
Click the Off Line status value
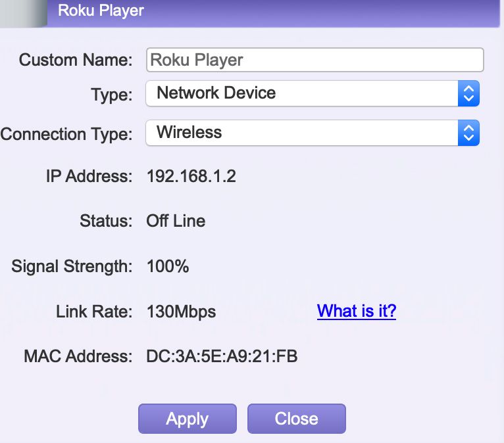pyautogui.click(x=176, y=221)
